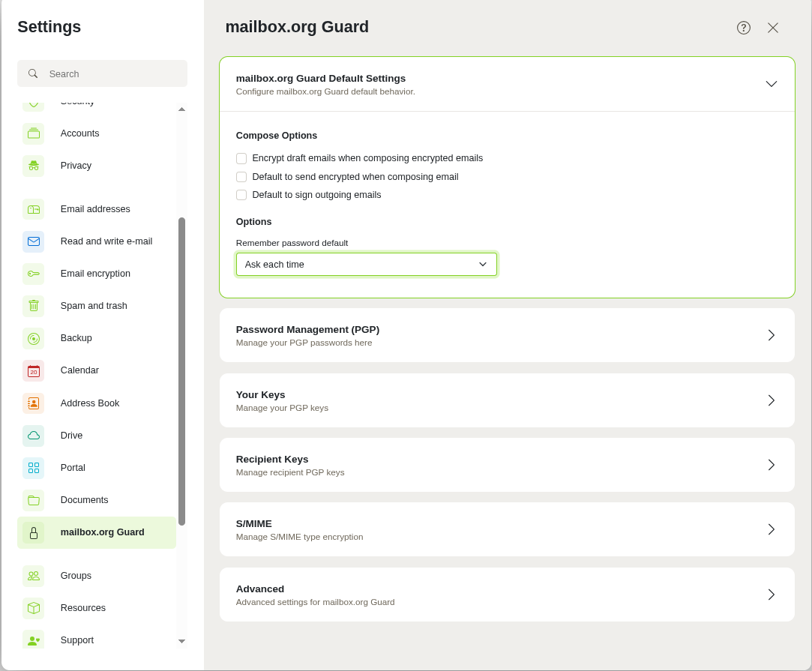
Task: Open Documents settings page
Action: point(97,500)
